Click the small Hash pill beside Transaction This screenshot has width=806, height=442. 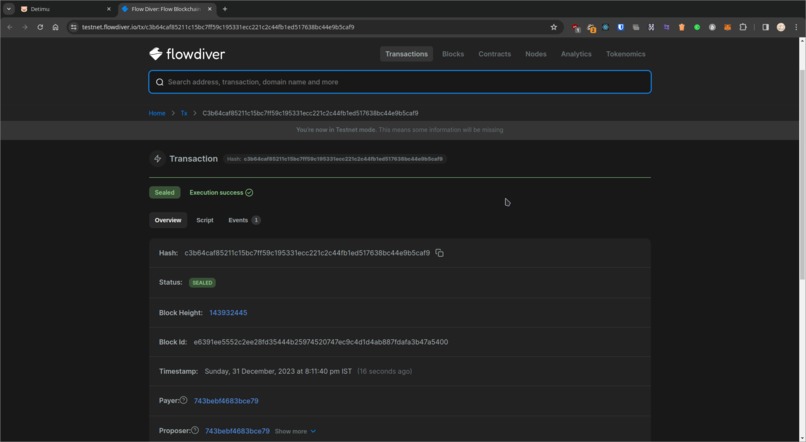pos(335,159)
